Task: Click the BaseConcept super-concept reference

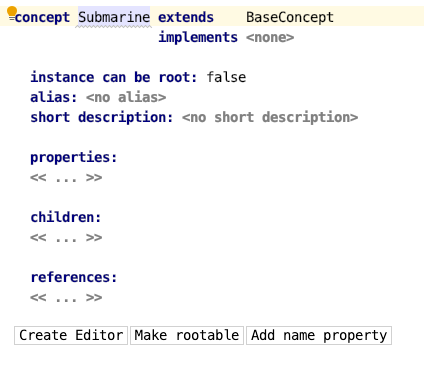Action: (x=290, y=17)
